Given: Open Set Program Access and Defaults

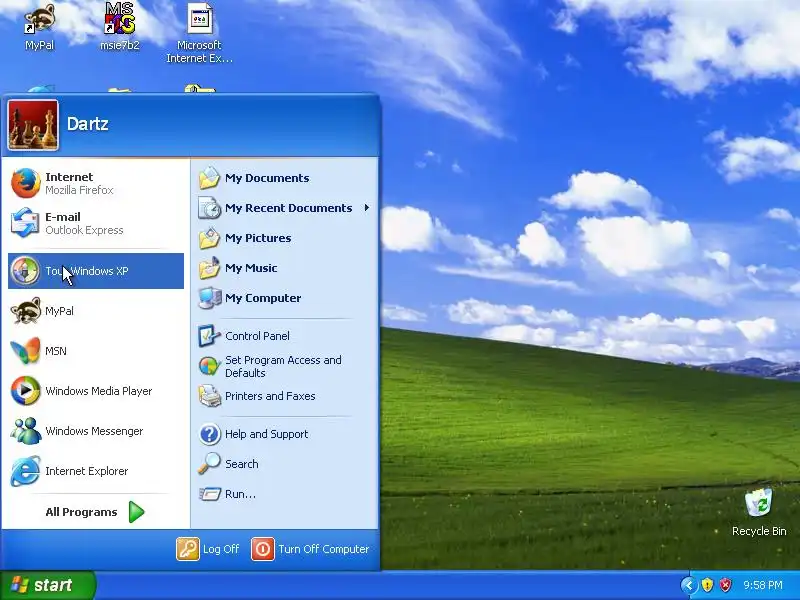Looking at the screenshot, I should [x=286, y=366].
